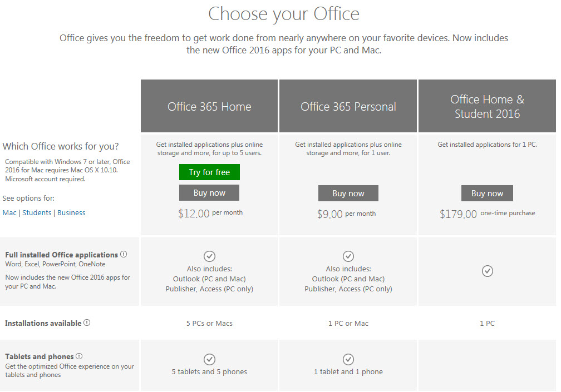Buy now under Office 365 Personal
This screenshot has width=561, height=392.
[348, 193]
